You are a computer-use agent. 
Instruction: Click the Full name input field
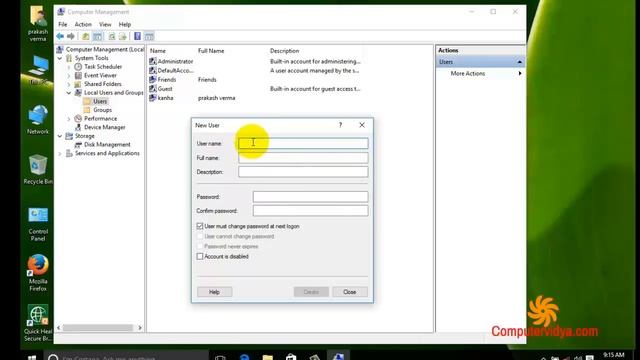tap(303, 158)
